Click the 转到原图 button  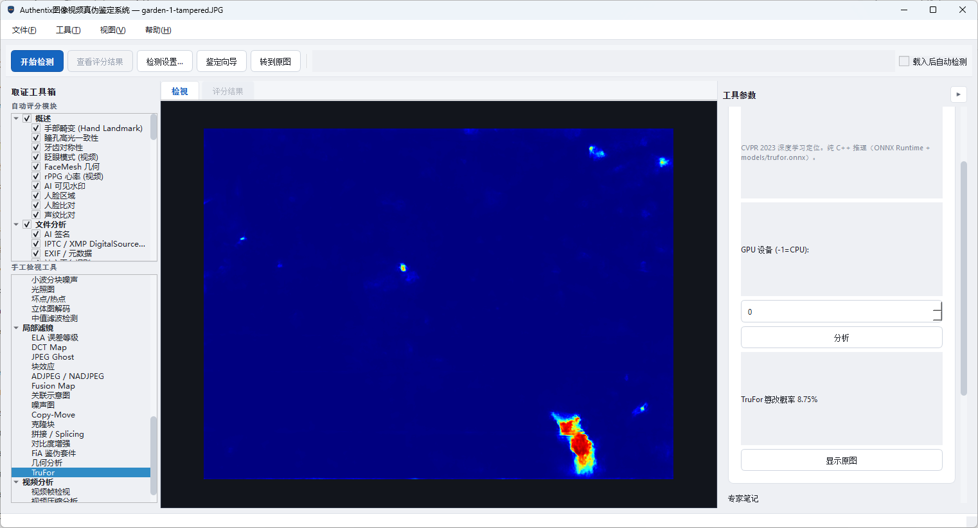pyautogui.click(x=275, y=61)
